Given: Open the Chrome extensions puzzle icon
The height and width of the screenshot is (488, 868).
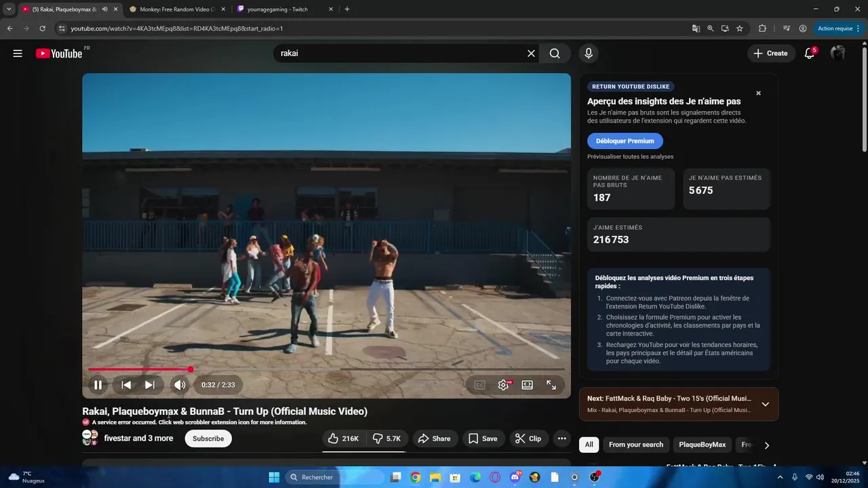Looking at the screenshot, I should point(762,28).
